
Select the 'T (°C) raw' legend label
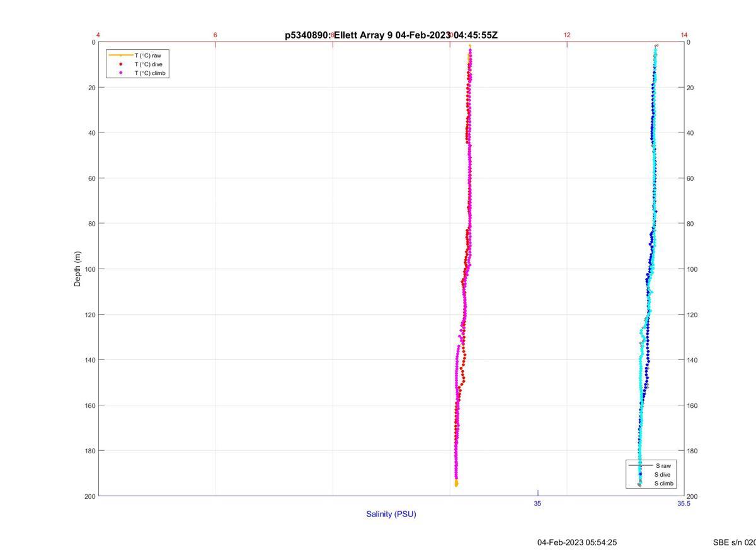(x=147, y=55)
